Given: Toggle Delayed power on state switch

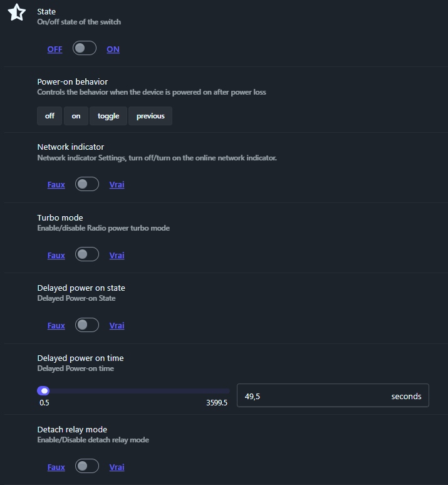Looking at the screenshot, I should (87, 325).
